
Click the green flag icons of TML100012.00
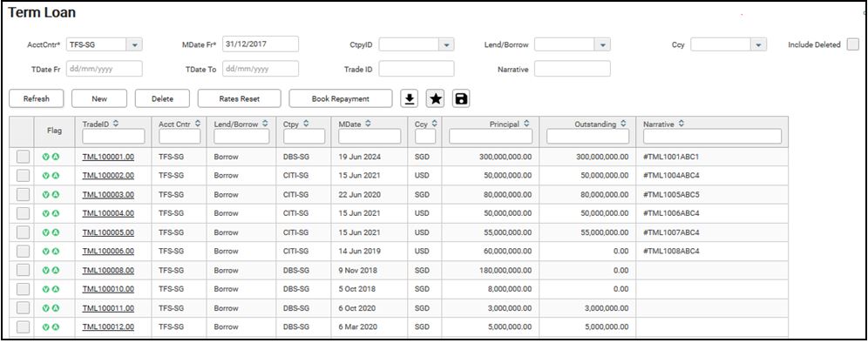click(51, 327)
